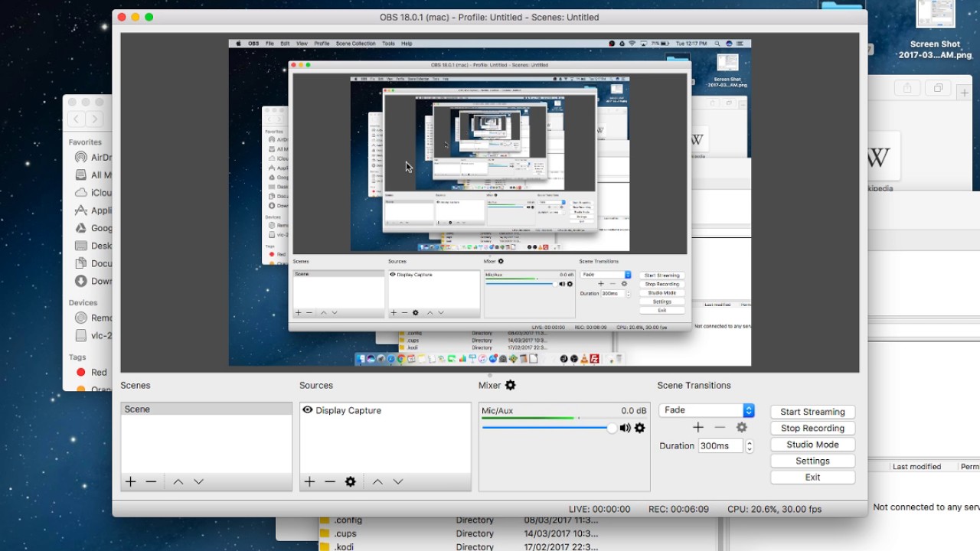The height and width of the screenshot is (551, 980).
Task: Open a new tab in the Safari window
Action: pos(965,93)
